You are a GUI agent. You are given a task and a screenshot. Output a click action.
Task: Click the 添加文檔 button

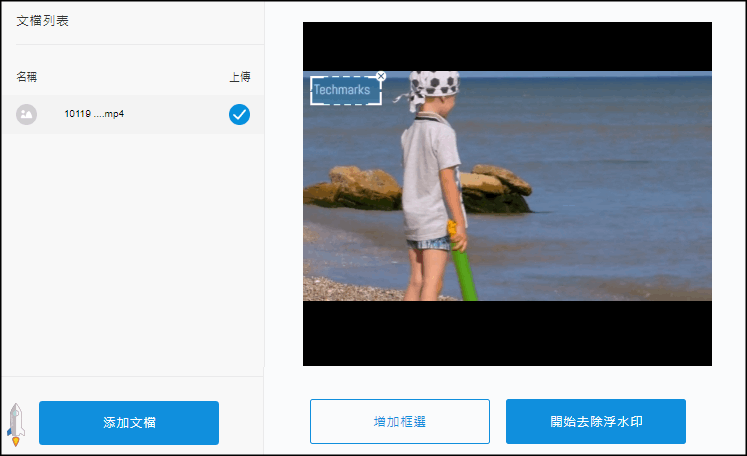129,423
